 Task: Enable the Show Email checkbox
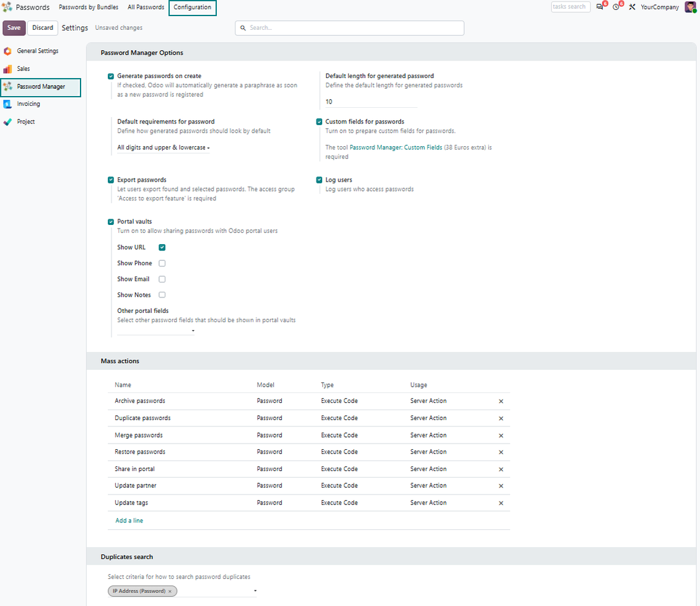162,279
